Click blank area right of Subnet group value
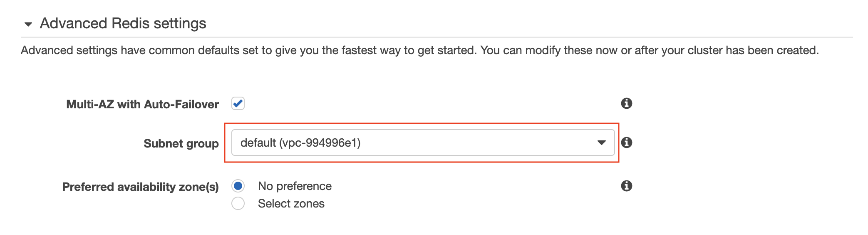 (x=479, y=142)
